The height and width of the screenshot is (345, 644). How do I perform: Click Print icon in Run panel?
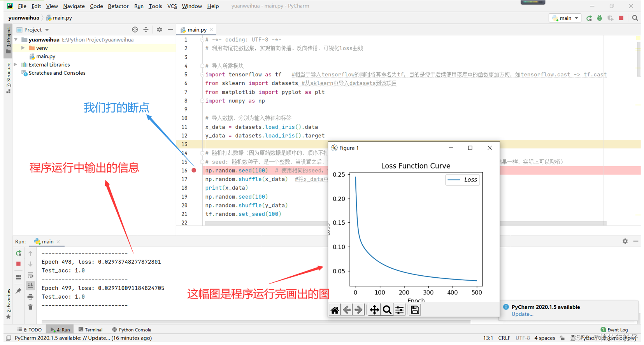(30, 297)
